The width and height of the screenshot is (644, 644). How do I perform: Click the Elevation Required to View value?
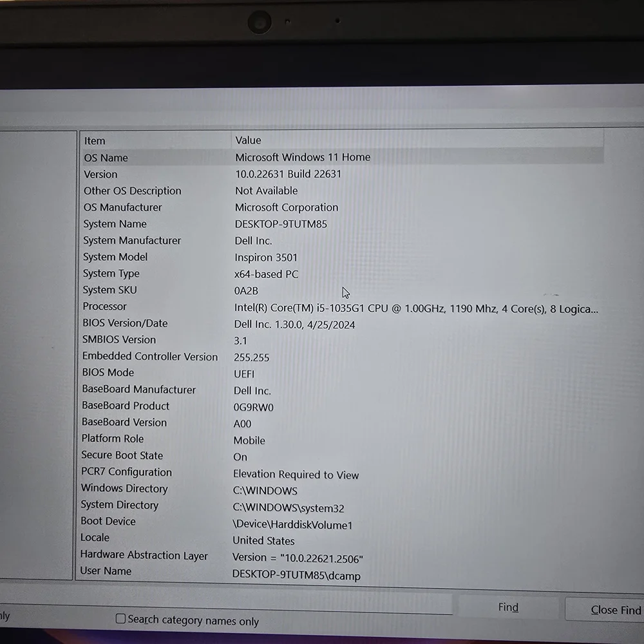[296, 475]
